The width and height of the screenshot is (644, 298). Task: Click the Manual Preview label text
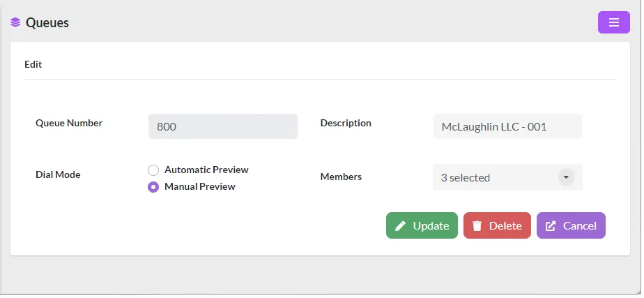point(199,186)
